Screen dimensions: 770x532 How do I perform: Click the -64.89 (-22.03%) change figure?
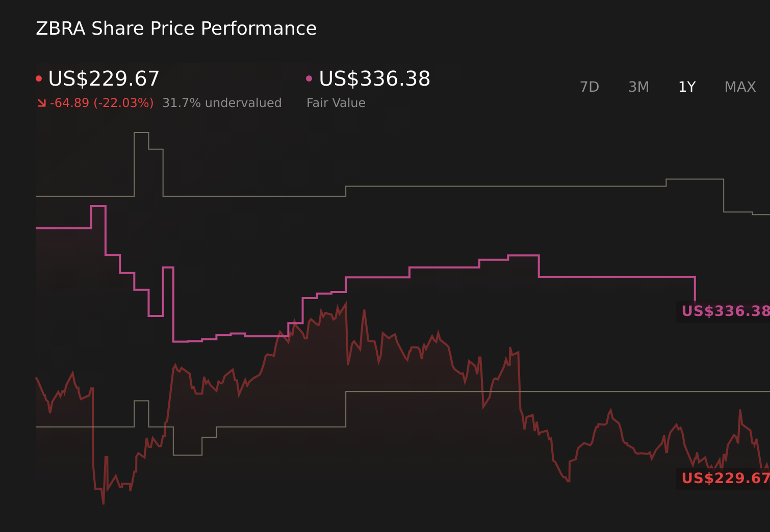(101, 103)
